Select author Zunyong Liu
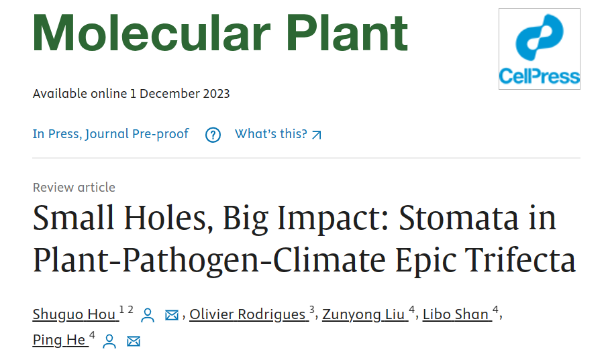608x364 pixels. tap(364, 314)
